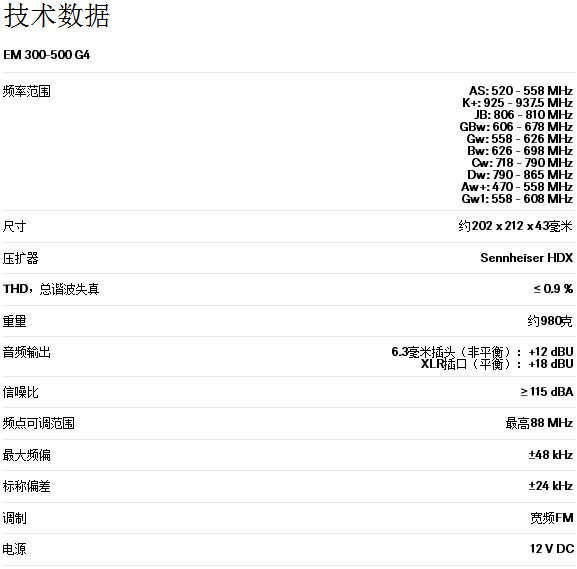Select the K+: 925 - 937.5 MHz value

[x=517, y=103]
